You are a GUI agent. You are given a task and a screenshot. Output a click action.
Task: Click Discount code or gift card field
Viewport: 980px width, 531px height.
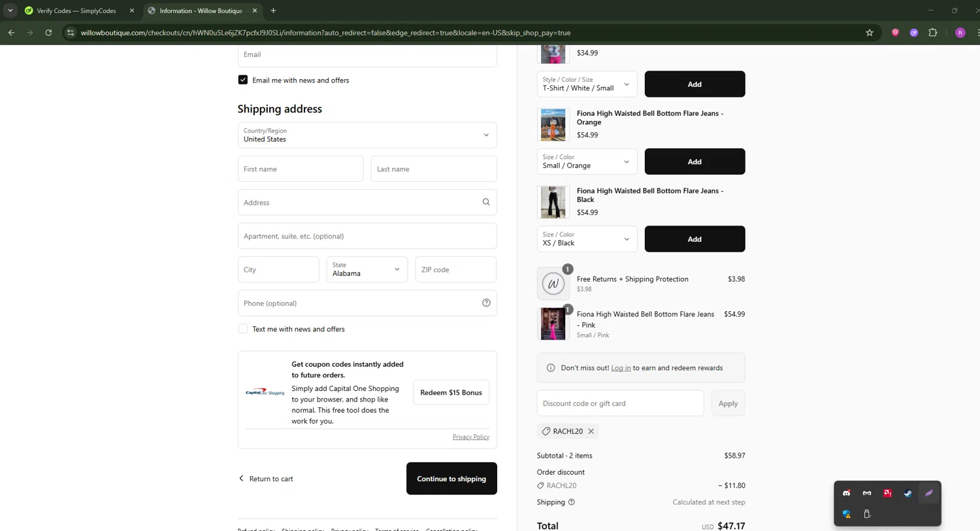pyautogui.click(x=620, y=403)
